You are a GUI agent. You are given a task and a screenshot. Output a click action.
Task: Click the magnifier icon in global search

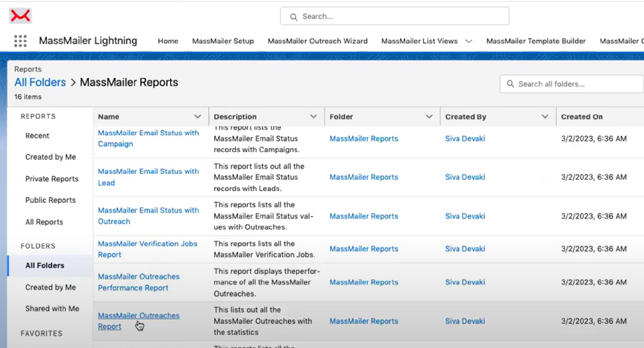[x=293, y=17]
